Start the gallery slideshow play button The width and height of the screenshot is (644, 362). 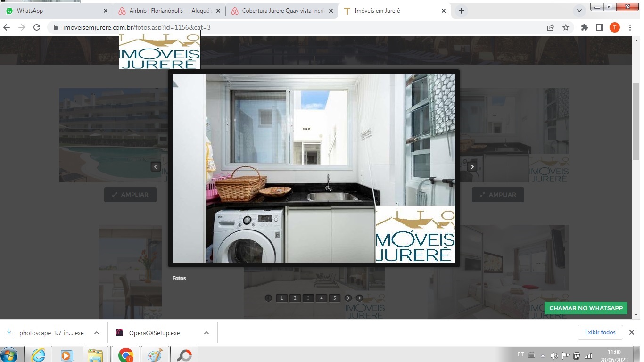pos(359,298)
